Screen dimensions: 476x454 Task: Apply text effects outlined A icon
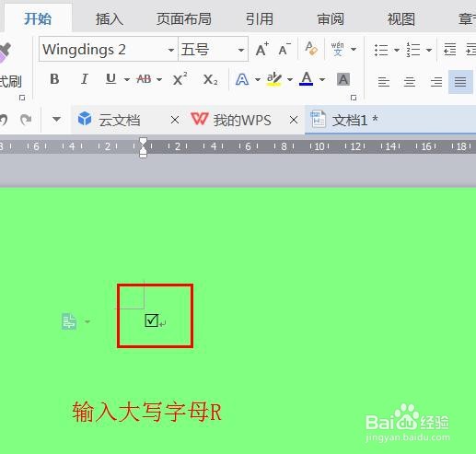coord(242,79)
